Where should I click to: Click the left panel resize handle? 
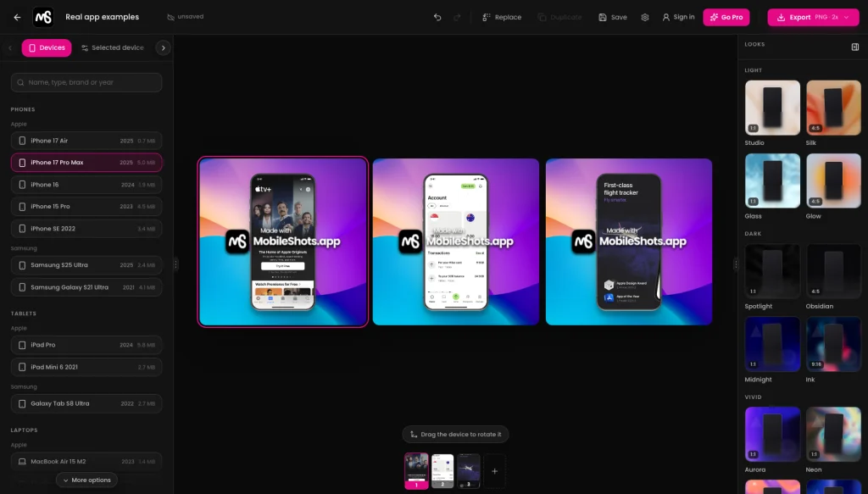coord(175,264)
